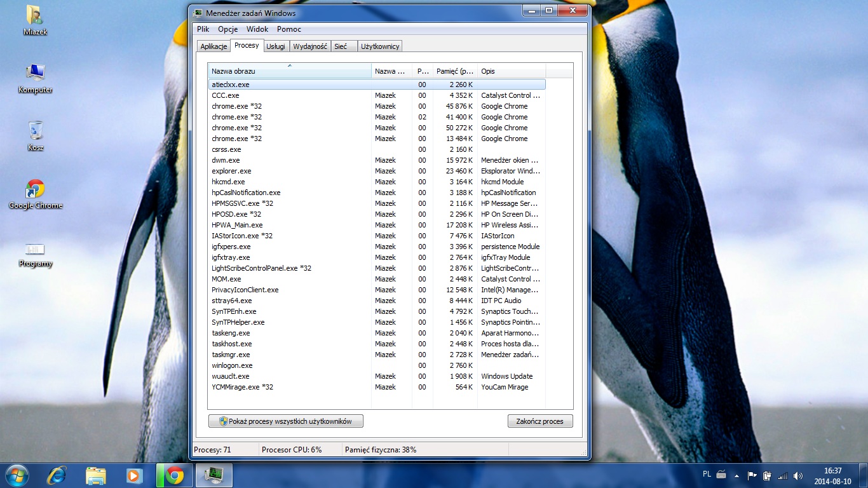Open the Start menu orb
The image size is (868, 488).
point(16,475)
